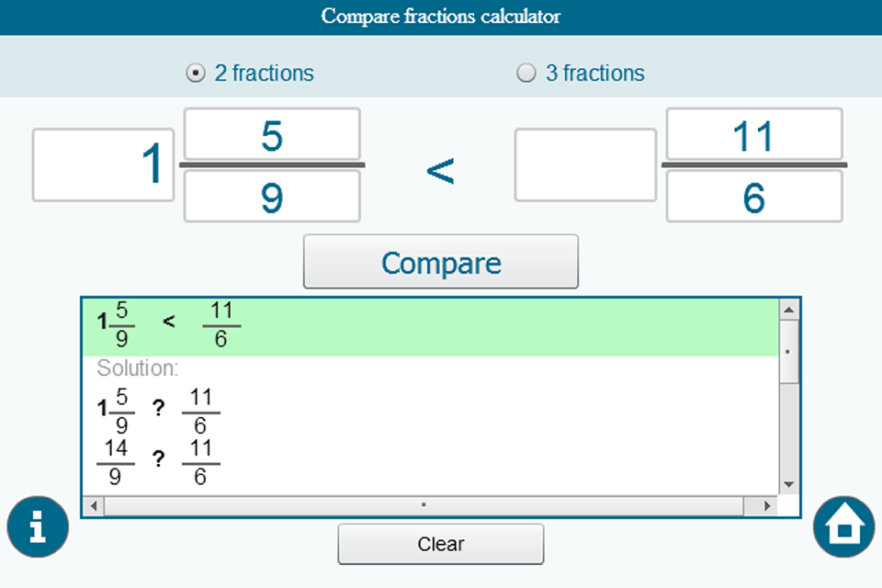Click the first fraction numerator field showing 5
Image resolution: width=882 pixels, height=588 pixels.
[x=272, y=134]
